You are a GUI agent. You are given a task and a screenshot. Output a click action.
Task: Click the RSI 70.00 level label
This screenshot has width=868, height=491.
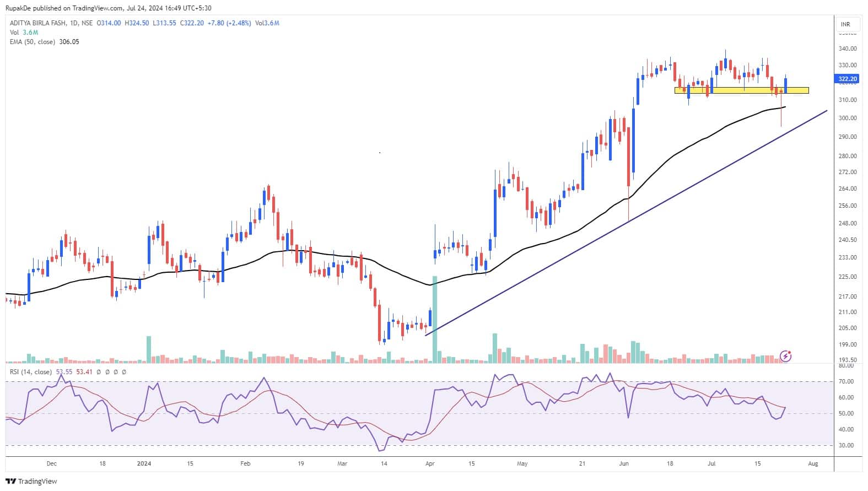click(x=846, y=381)
